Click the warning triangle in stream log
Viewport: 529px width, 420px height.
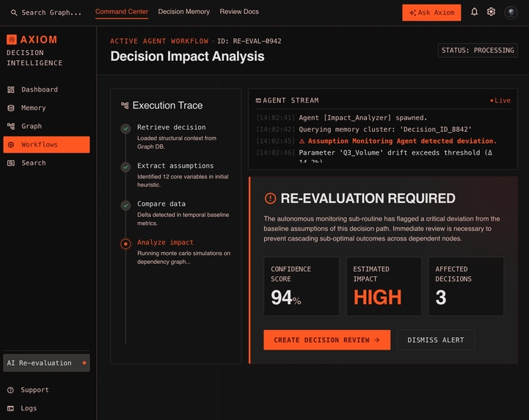pos(302,141)
